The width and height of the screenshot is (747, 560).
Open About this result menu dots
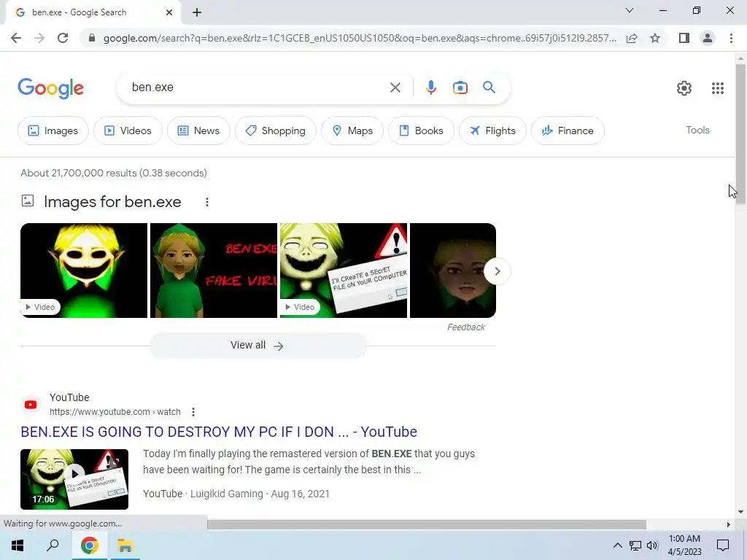pyautogui.click(x=193, y=412)
